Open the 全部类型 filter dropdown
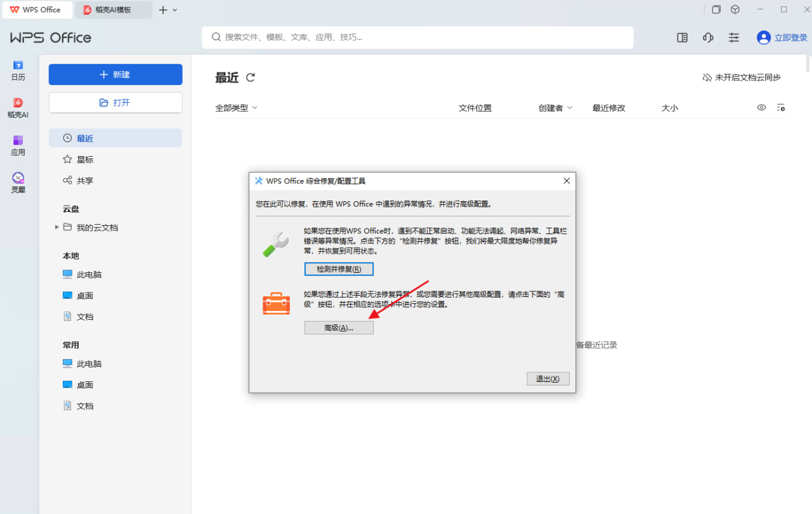The height and width of the screenshot is (514, 812). [x=237, y=108]
